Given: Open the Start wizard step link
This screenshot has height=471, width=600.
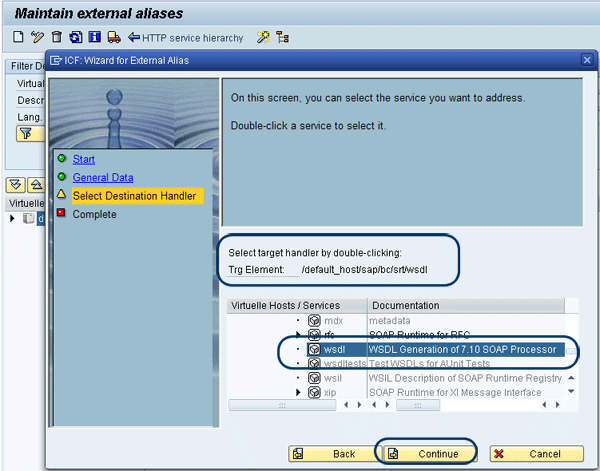Looking at the screenshot, I should pyautogui.click(x=84, y=159).
